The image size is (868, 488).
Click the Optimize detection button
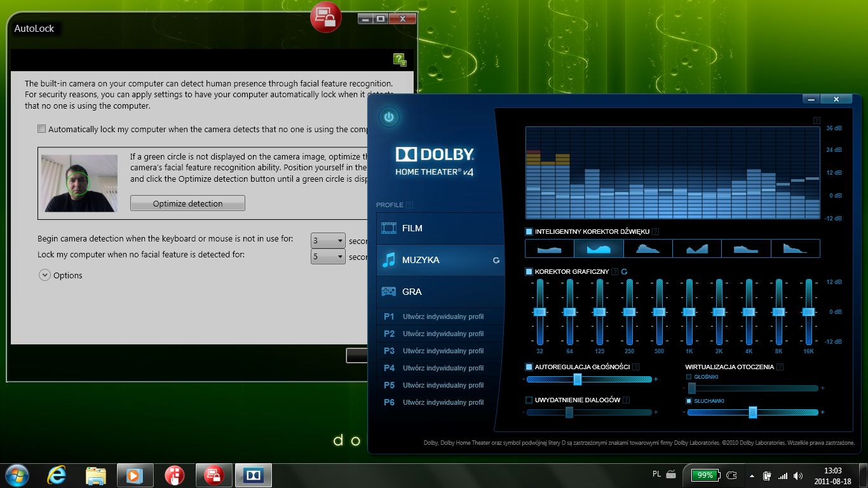click(x=187, y=203)
